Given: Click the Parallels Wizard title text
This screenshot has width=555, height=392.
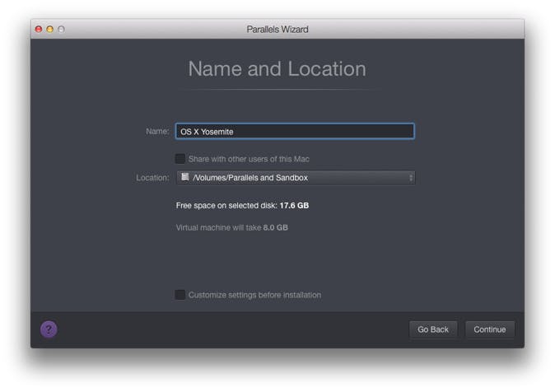Looking at the screenshot, I should (277, 29).
